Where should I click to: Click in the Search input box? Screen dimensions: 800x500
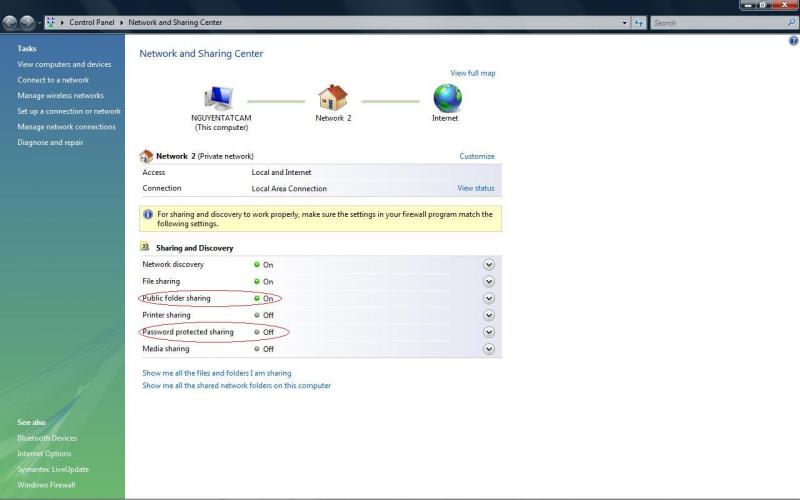[716, 22]
